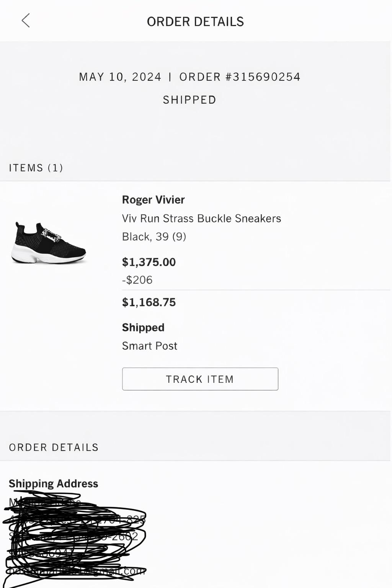Click the final price $1,168.75
392x588 pixels.
click(x=149, y=302)
